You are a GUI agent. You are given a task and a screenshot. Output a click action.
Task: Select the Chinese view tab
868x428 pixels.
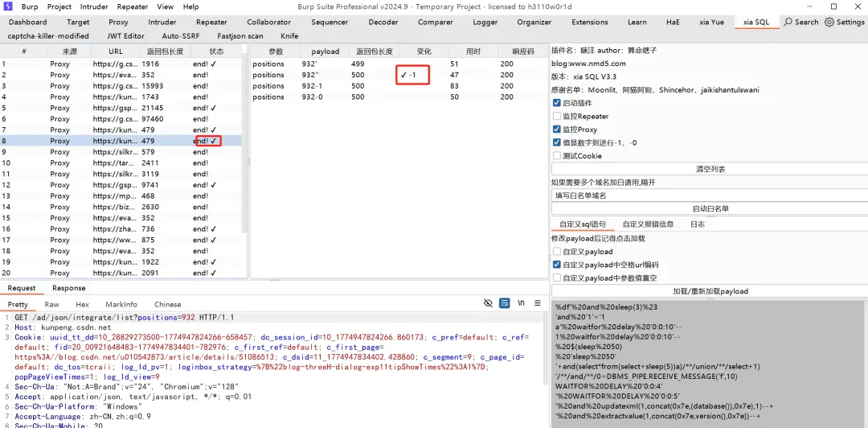[168, 304]
